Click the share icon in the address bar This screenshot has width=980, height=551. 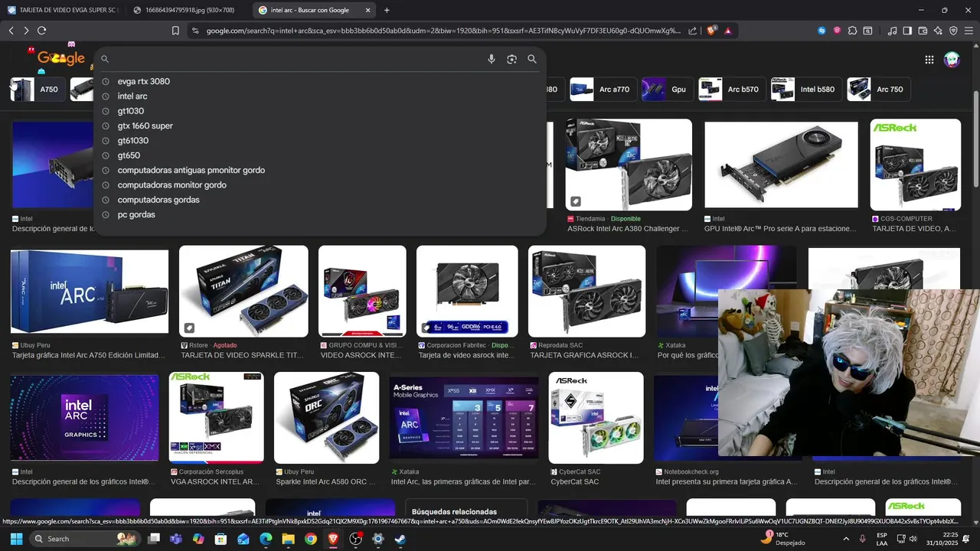[x=692, y=31]
